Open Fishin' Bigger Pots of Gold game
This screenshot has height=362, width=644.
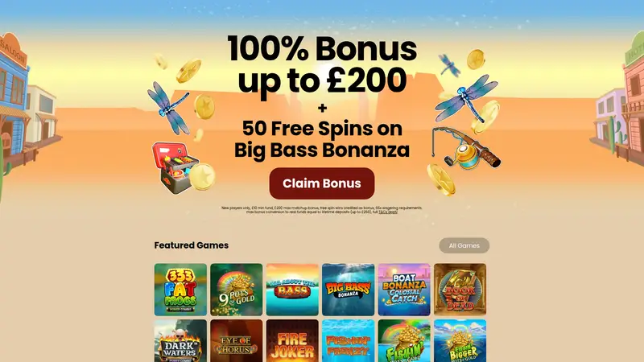point(460,341)
